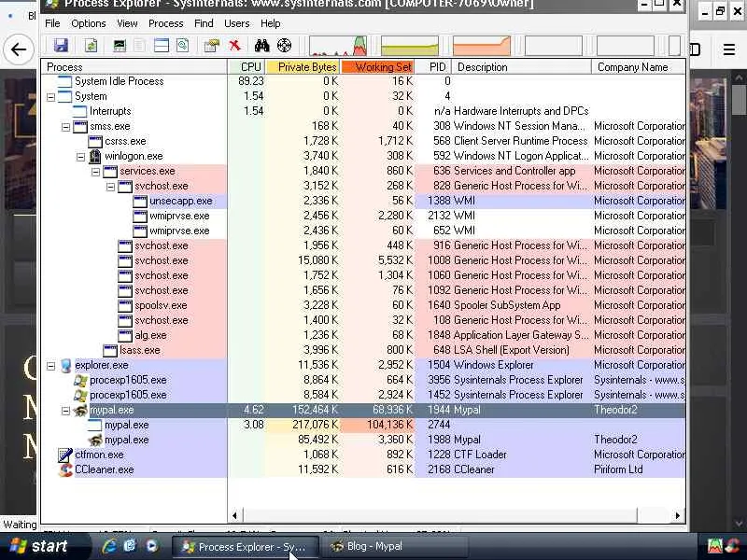747x560 pixels.
Task: Click the horizontal scrollbar thumb
Action: [x=440, y=515]
